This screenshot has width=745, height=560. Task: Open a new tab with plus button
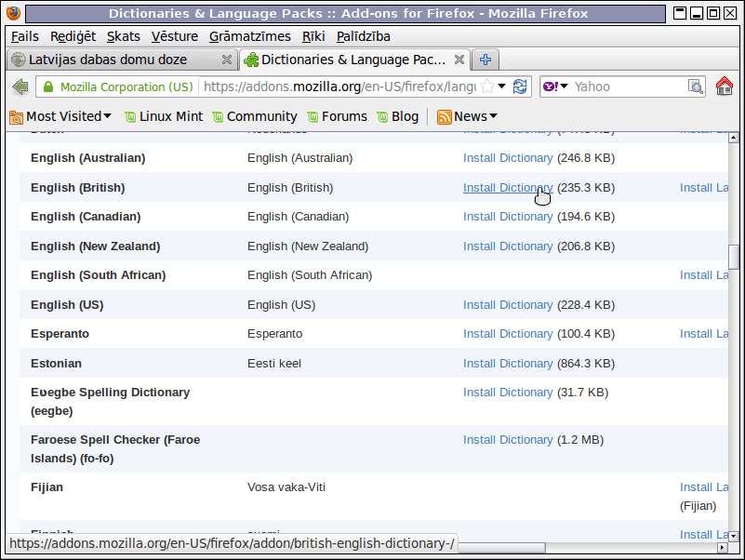click(x=486, y=60)
